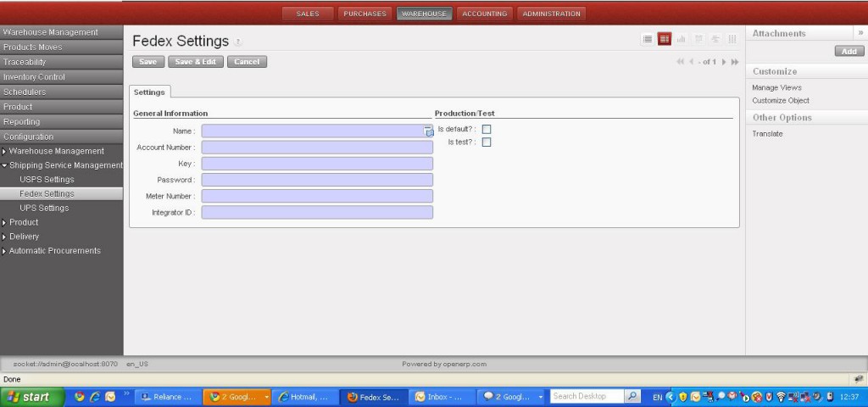The width and height of the screenshot is (868, 407).
Task: Focus the Meter Number field
Action: (317, 196)
